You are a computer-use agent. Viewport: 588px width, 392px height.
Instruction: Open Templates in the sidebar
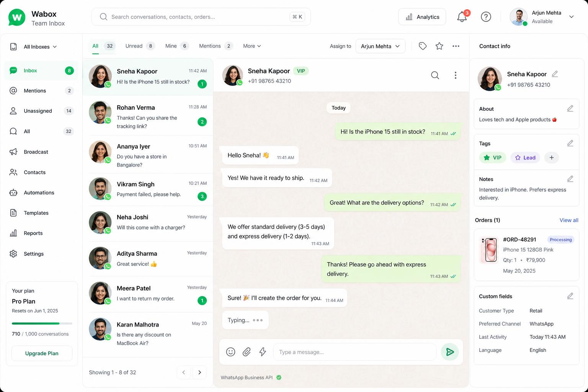(41, 213)
